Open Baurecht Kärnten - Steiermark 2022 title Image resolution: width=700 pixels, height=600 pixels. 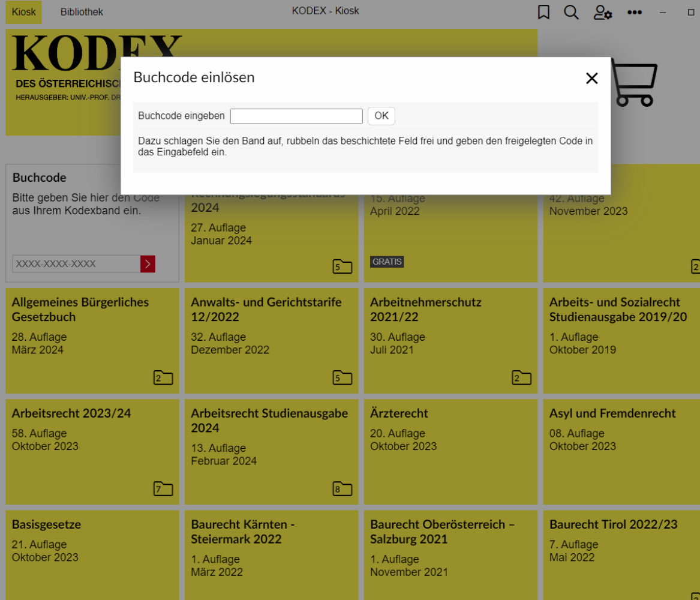point(243,532)
